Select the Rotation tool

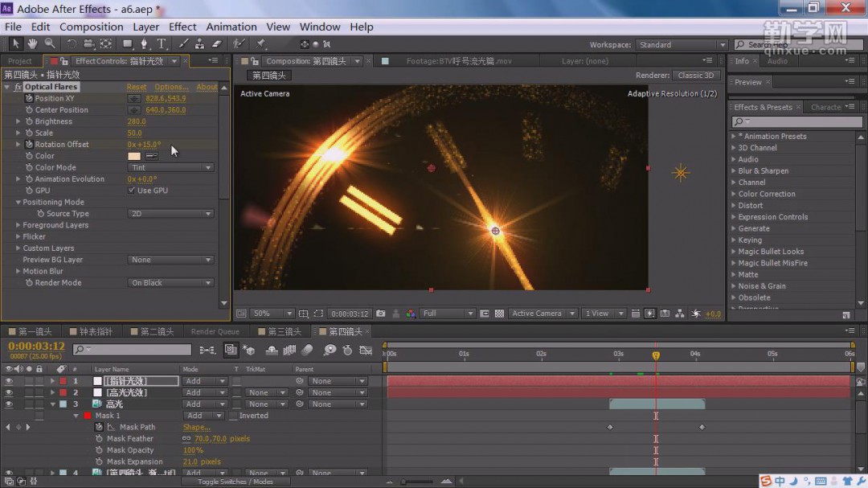coord(72,43)
